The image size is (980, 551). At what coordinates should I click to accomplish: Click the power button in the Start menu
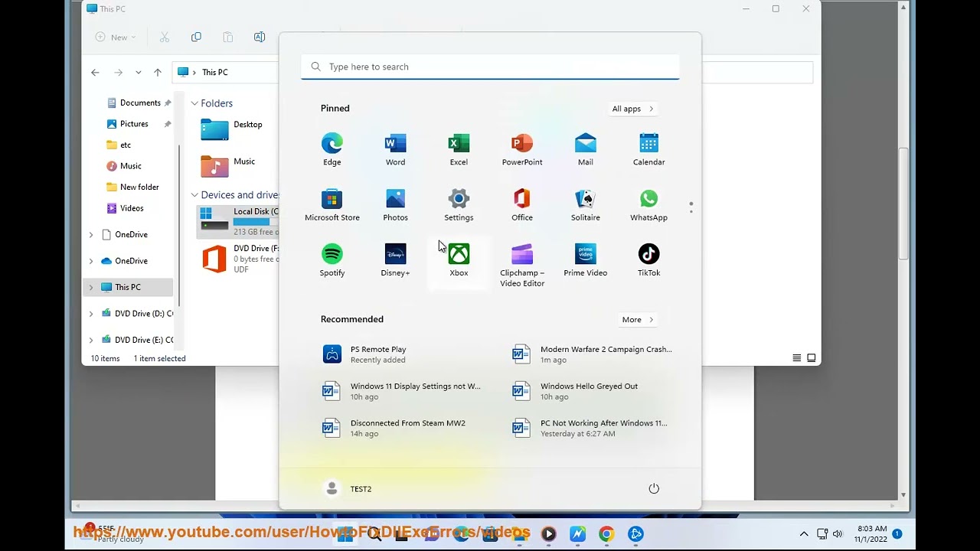click(654, 488)
